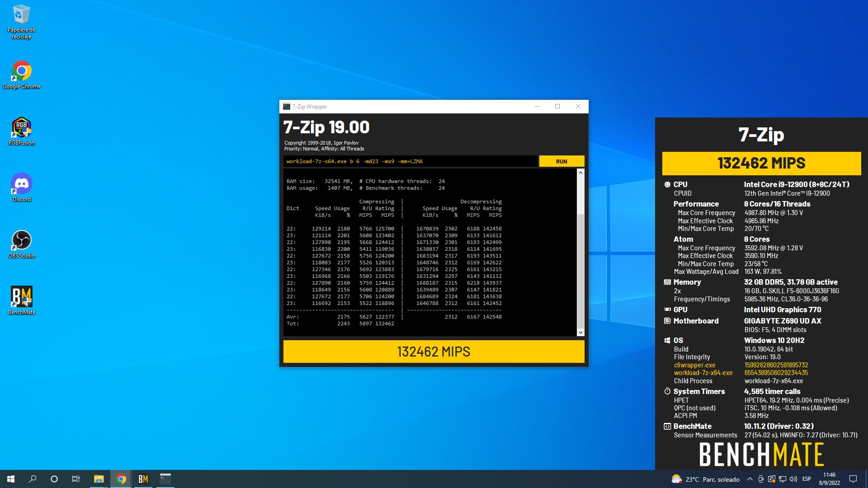
Task: Click the 7-Zip command line input field
Action: tap(410, 161)
